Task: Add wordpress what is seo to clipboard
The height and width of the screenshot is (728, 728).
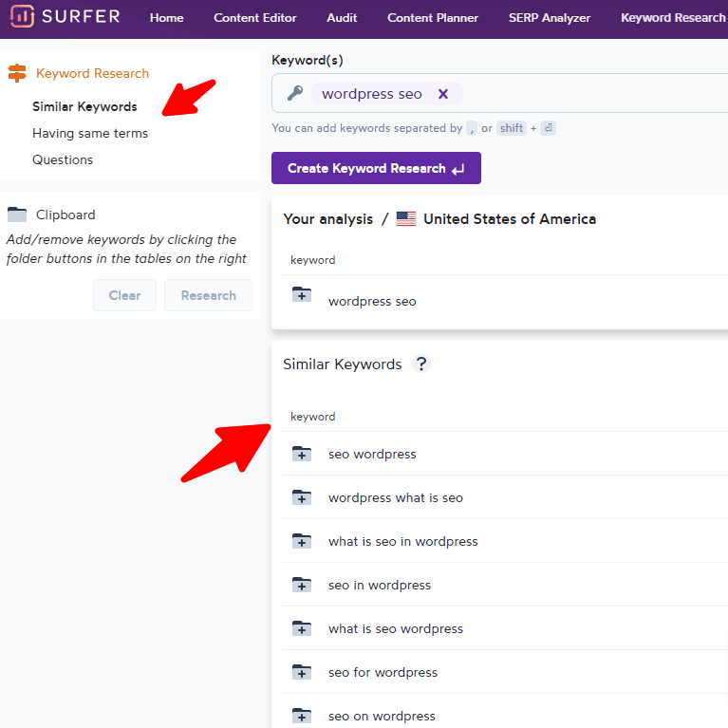Action: (x=302, y=497)
